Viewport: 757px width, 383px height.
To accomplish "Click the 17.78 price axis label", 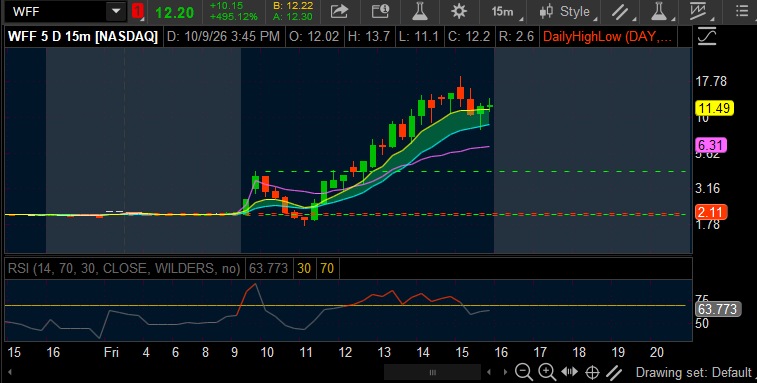I will [x=711, y=81].
